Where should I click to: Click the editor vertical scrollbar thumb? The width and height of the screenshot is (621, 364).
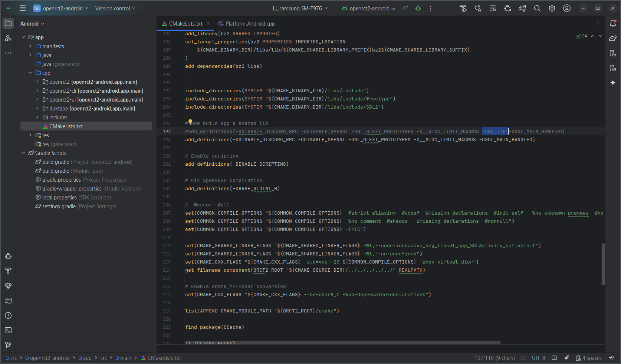603,264
